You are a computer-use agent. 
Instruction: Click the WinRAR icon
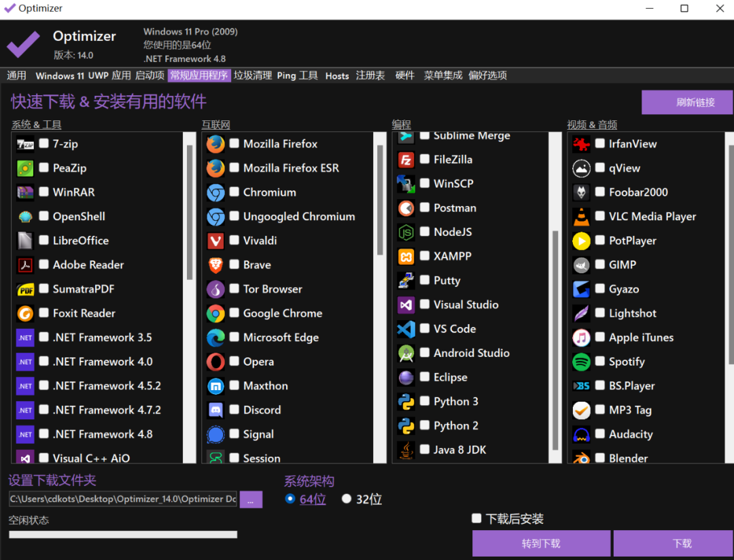pos(25,192)
